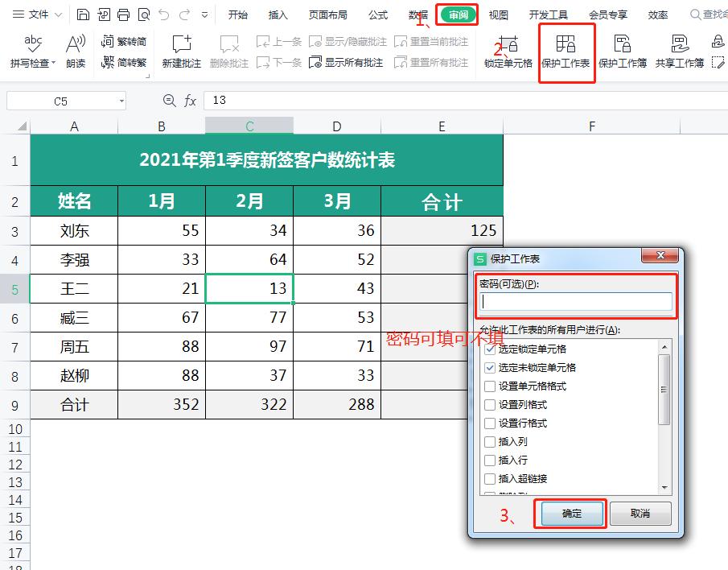Click the Select All corner triangle
The width and height of the screenshot is (728, 570).
click(x=22, y=126)
